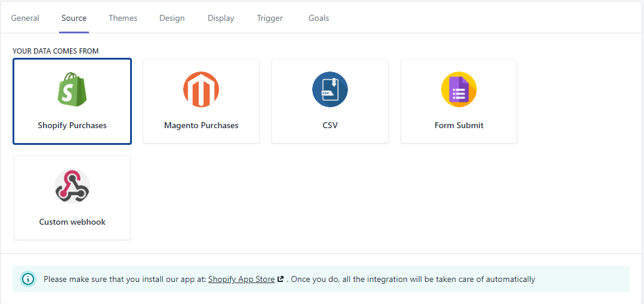Click the Shopify shopping bag icon
The image size is (644, 304).
[72, 89]
